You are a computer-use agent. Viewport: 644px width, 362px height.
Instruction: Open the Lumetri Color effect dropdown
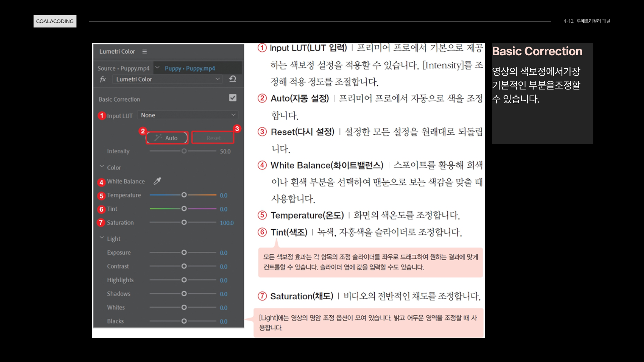[x=167, y=79]
